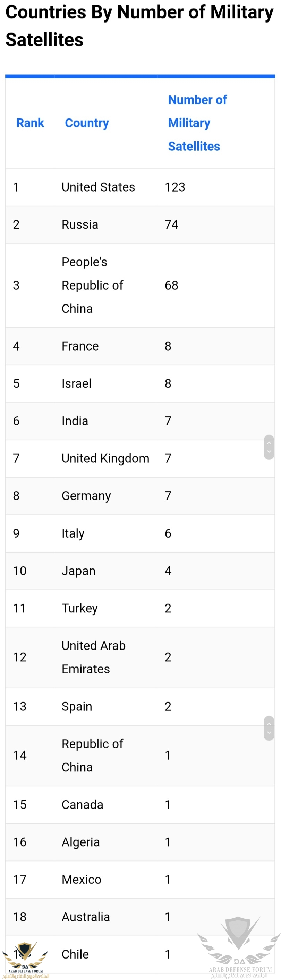
Task: Click the Number of Military Satellites header
Action: (197, 123)
